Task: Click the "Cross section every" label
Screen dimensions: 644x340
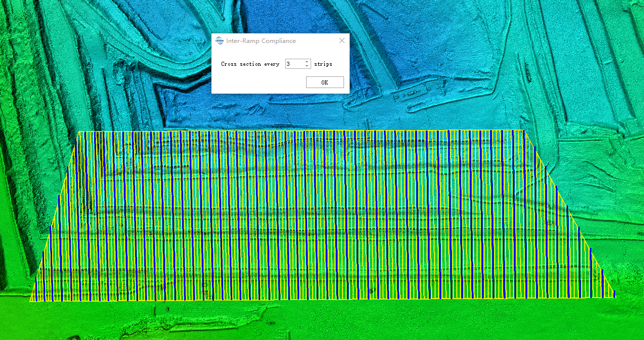Action: coord(250,64)
